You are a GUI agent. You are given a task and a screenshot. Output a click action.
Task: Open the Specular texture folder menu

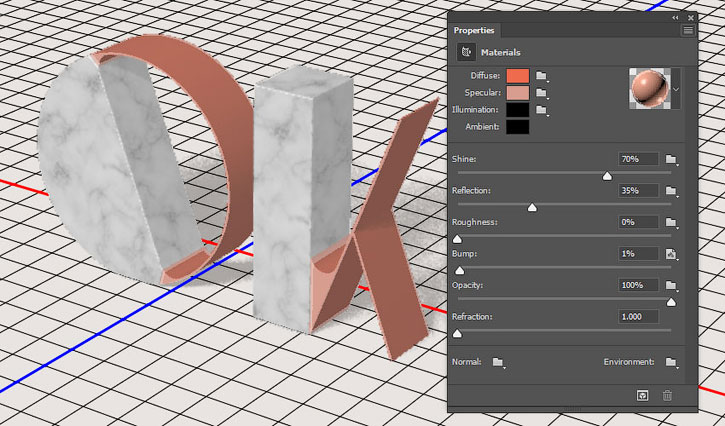[x=541, y=93]
